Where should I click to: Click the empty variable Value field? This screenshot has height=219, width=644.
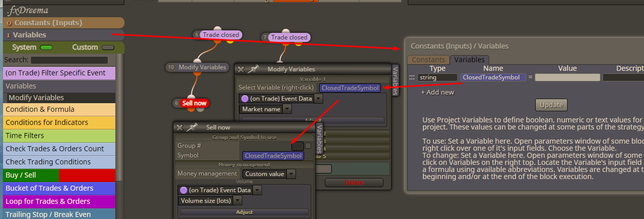[568, 77]
